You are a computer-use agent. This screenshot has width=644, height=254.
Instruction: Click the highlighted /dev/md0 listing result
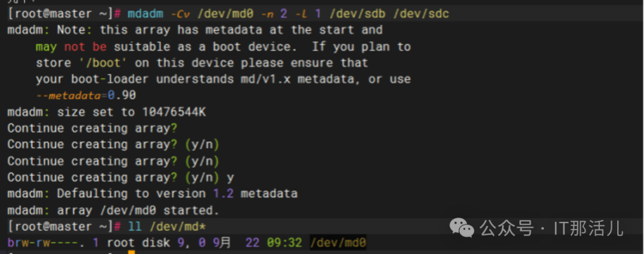tap(338, 243)
